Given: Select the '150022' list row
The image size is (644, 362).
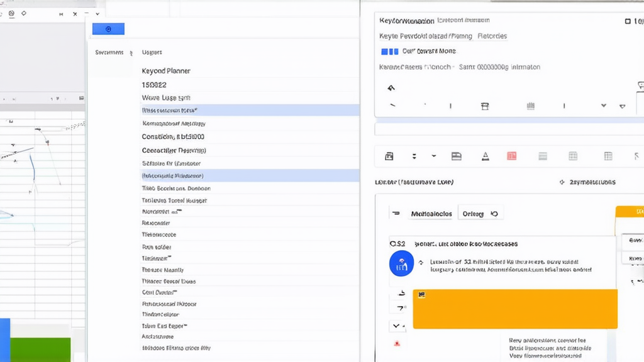Looking at the screenshot, I should click(250, 85).
